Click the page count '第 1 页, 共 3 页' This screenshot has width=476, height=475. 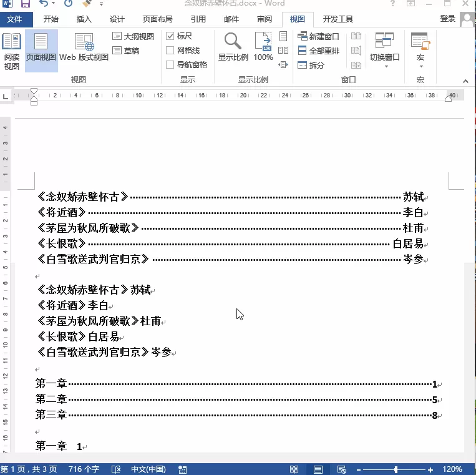(29, 469)
